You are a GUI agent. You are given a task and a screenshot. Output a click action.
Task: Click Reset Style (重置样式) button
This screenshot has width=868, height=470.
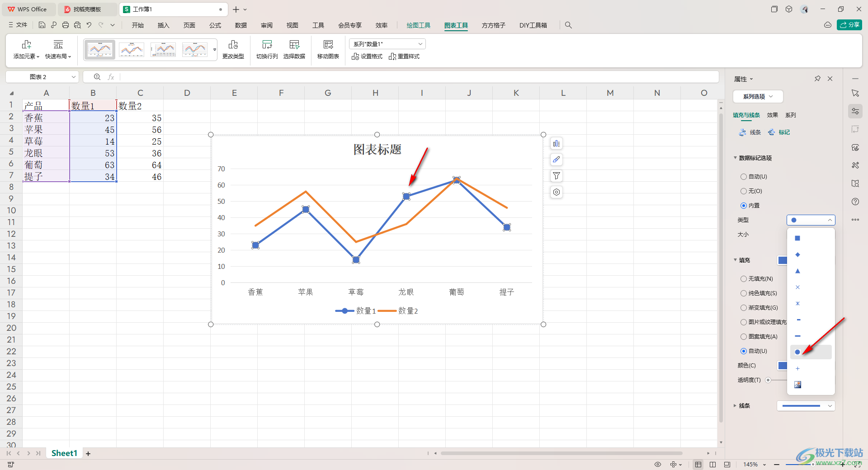[x=404, y=56]
